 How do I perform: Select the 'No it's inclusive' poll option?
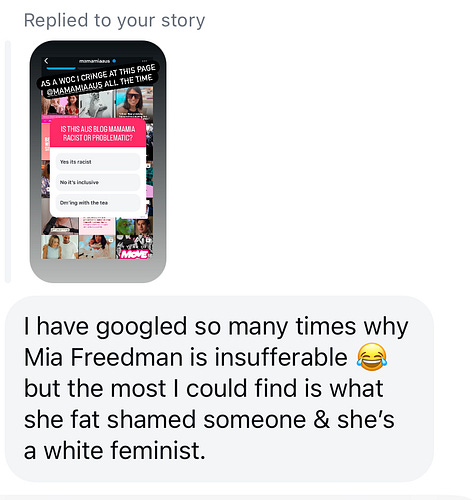(x=97, y=182)
